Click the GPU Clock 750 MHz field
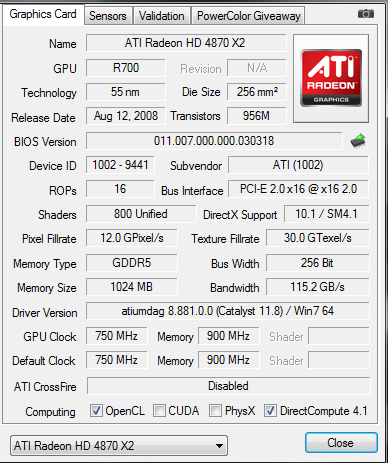This screenshot has width=388, height=463. [x=116, y=336]
